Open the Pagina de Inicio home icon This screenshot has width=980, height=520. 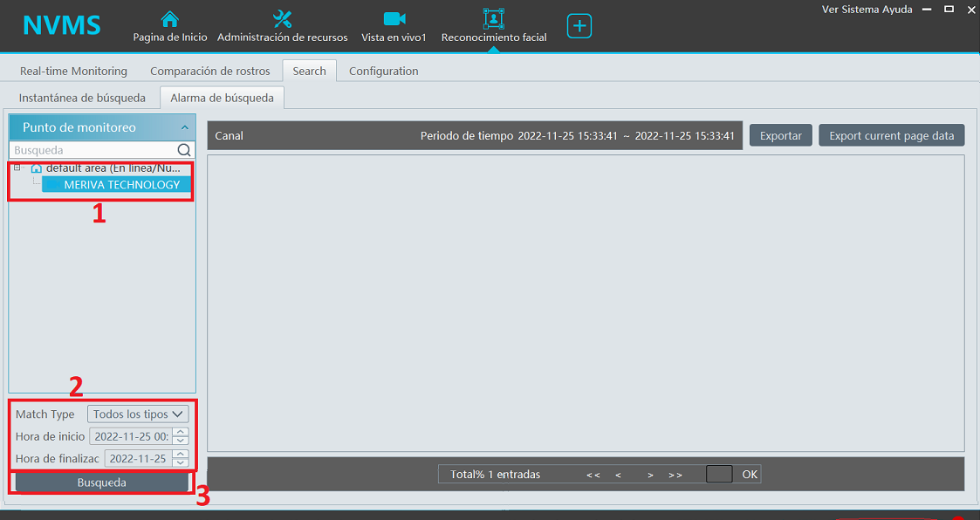[170, 19]
